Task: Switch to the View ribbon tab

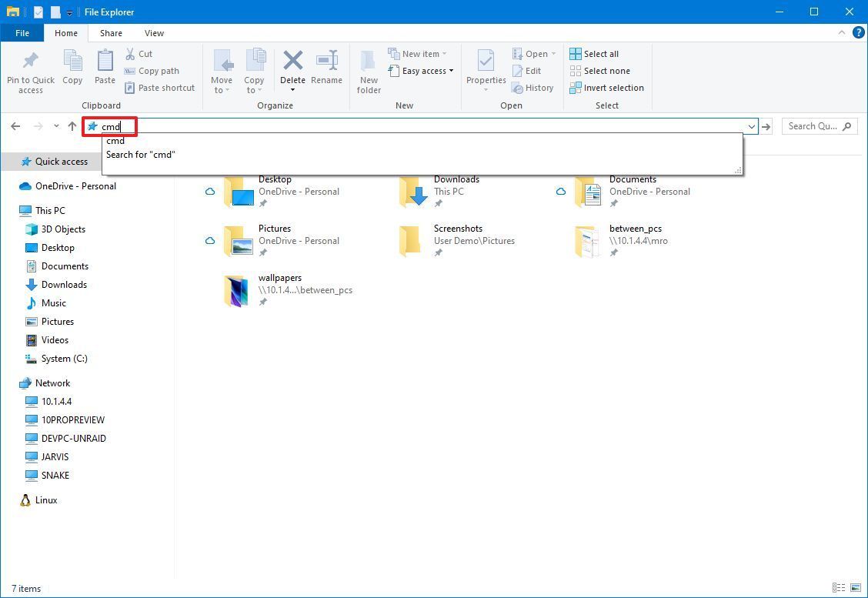Action: 154,33
